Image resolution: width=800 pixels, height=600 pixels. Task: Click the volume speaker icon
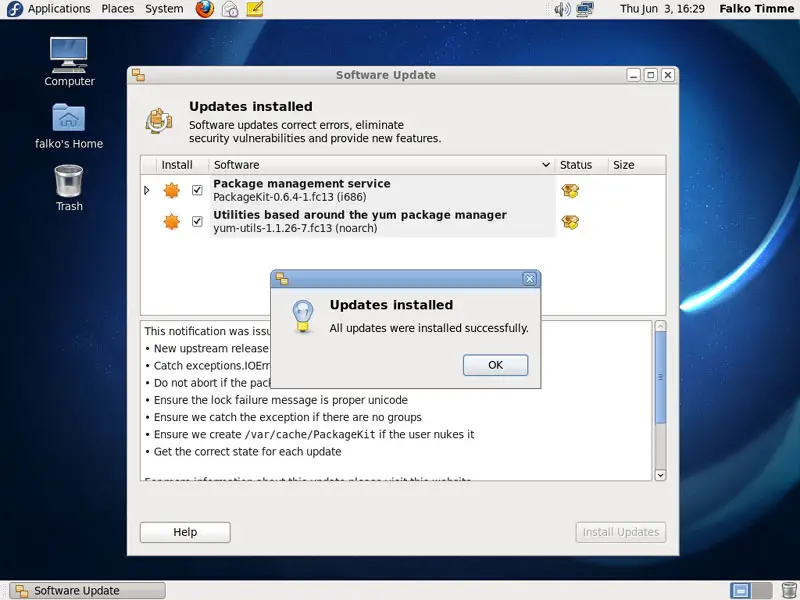[562, 9]
